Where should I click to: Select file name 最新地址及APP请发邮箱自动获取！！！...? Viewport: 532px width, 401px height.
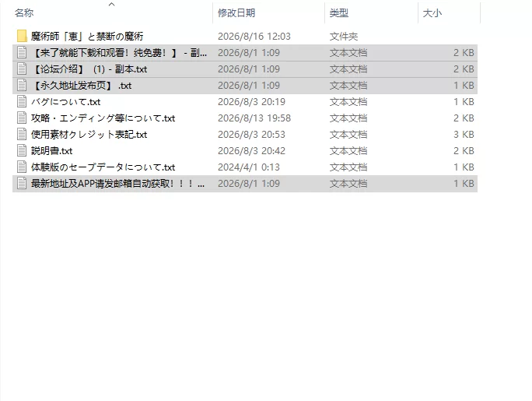point(117,183)
